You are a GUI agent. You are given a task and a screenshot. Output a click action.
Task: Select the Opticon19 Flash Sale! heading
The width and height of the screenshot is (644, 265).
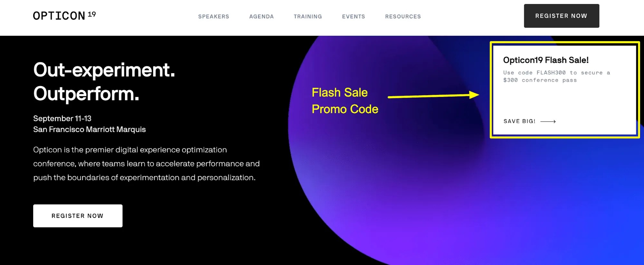[546, 60]
